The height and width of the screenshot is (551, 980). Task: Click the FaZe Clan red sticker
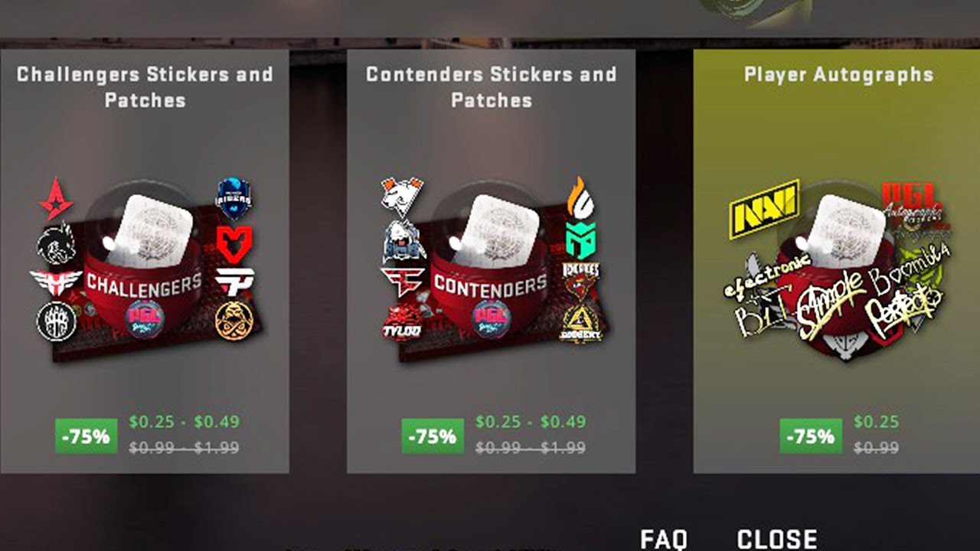click(x=402, y=282)
